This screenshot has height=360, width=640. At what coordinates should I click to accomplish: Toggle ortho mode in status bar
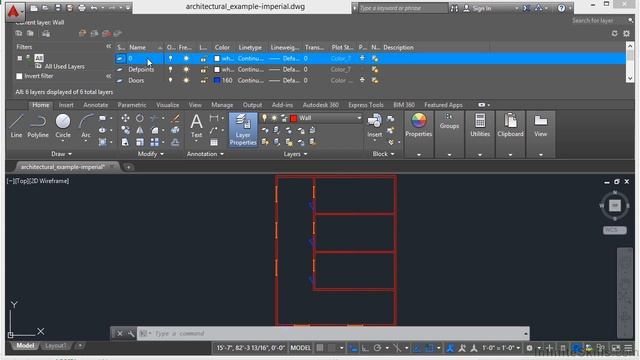click(365, 348)
